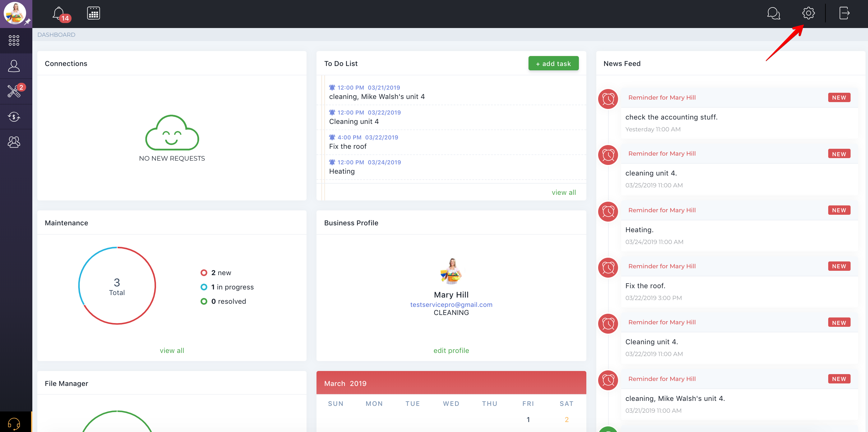Select the 2 new legend entry
Image resolution: width=868 pixels, height=432 pixels.
[x=216, y=272]
